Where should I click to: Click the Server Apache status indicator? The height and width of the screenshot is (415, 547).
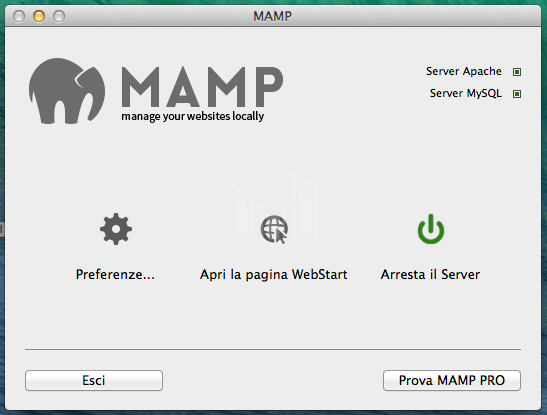click(517, 72)
